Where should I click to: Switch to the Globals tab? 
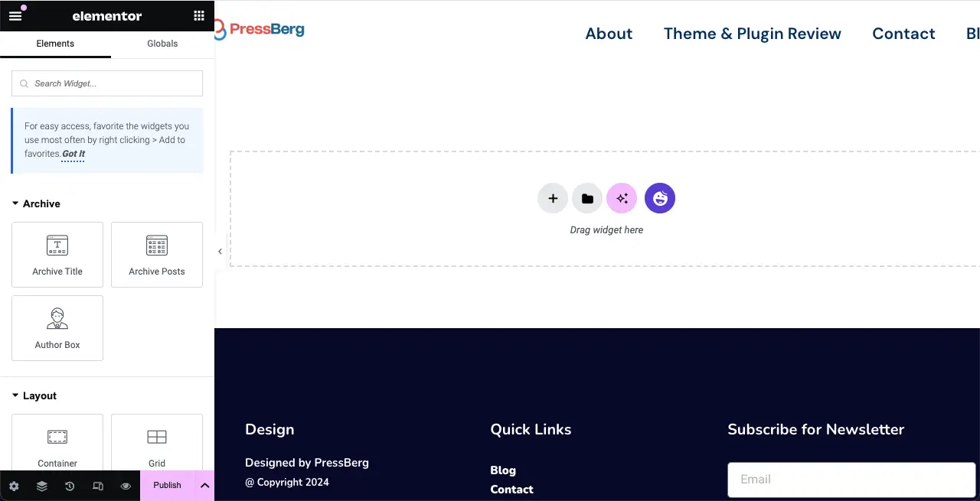pos(162,44)
